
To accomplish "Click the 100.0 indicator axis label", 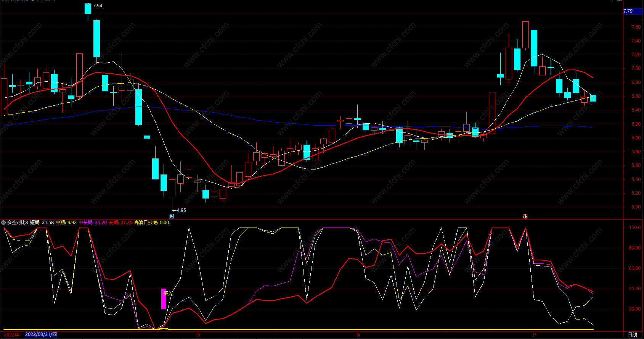I will click(x=635, y=228).
